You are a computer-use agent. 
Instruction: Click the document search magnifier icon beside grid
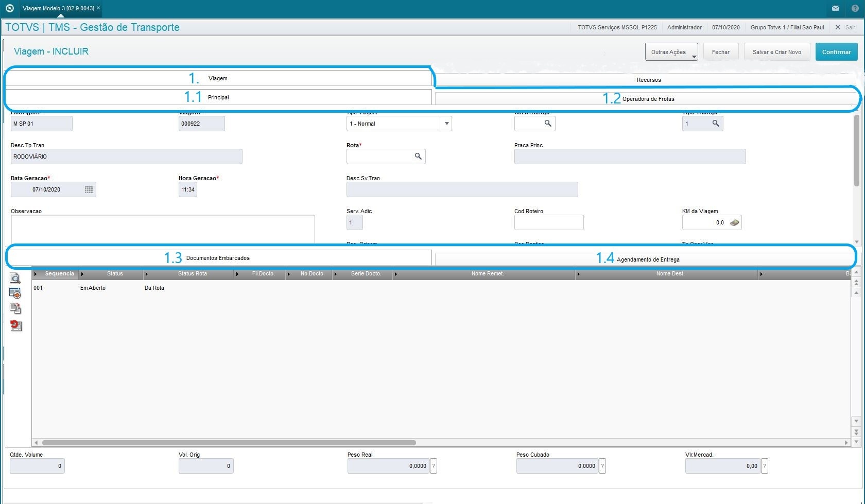point(15,279)
